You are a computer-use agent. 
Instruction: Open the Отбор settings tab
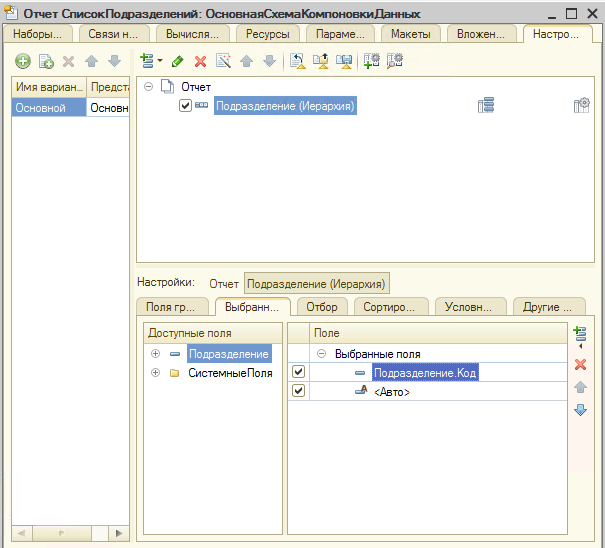(x=321, y=307)
